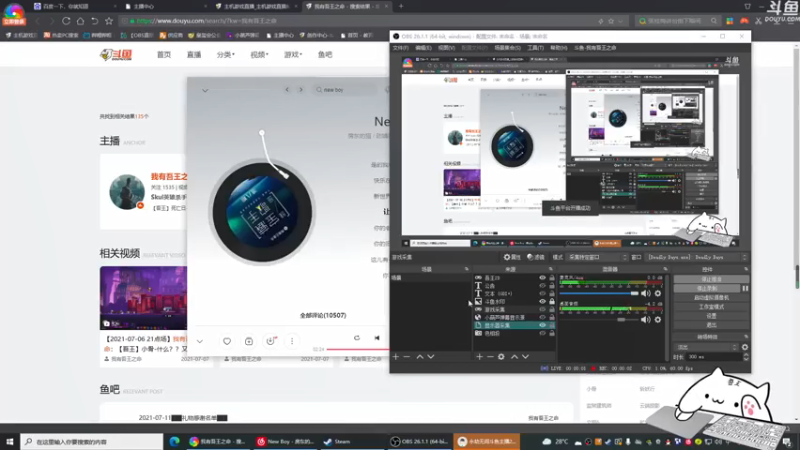Screen dimensions: 800x450
Task: Toggle visibility of first OBS source
Action: coord(542,278)
